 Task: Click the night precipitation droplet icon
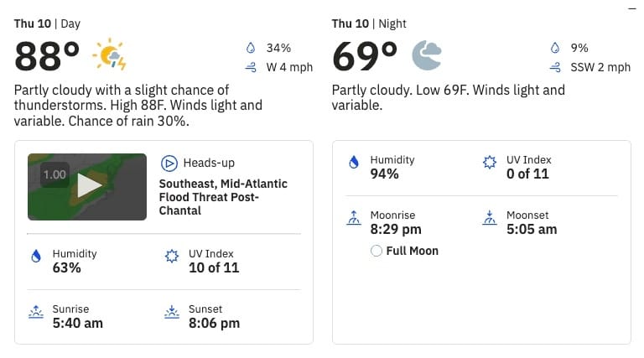click(x=555, y=48)
